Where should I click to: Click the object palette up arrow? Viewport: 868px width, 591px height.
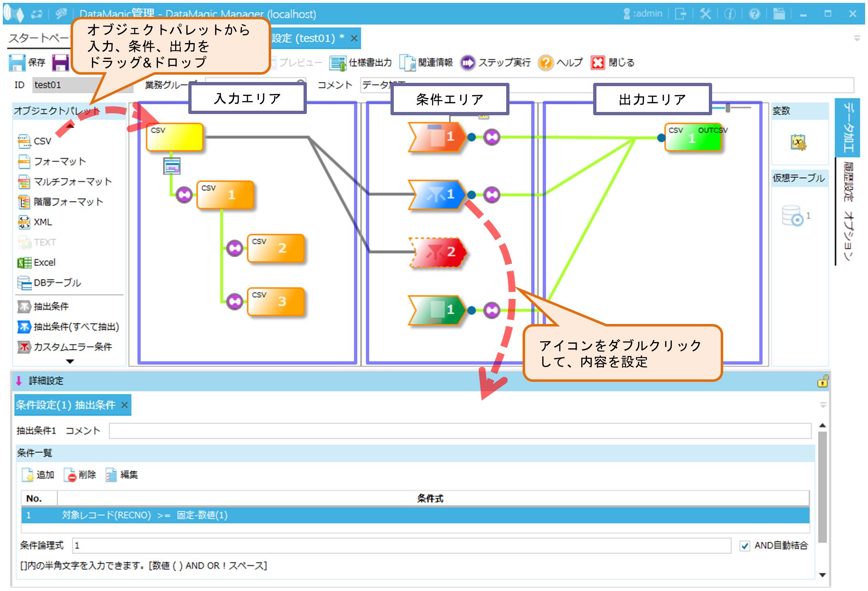coord(70,126)
